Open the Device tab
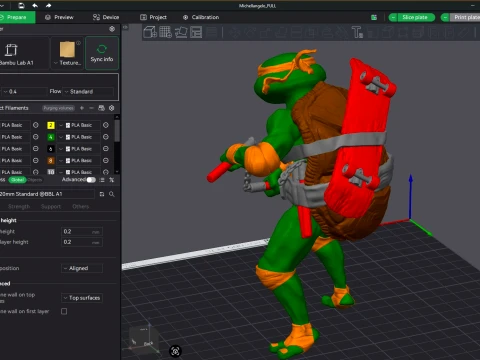This screenshot has width=480, height=360. (106, 17)
